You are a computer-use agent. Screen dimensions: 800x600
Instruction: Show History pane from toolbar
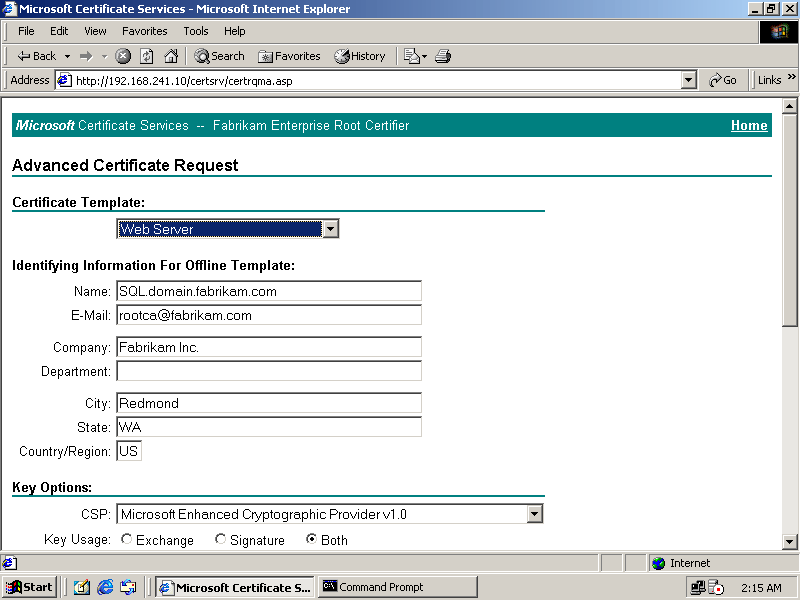(360, 56)
